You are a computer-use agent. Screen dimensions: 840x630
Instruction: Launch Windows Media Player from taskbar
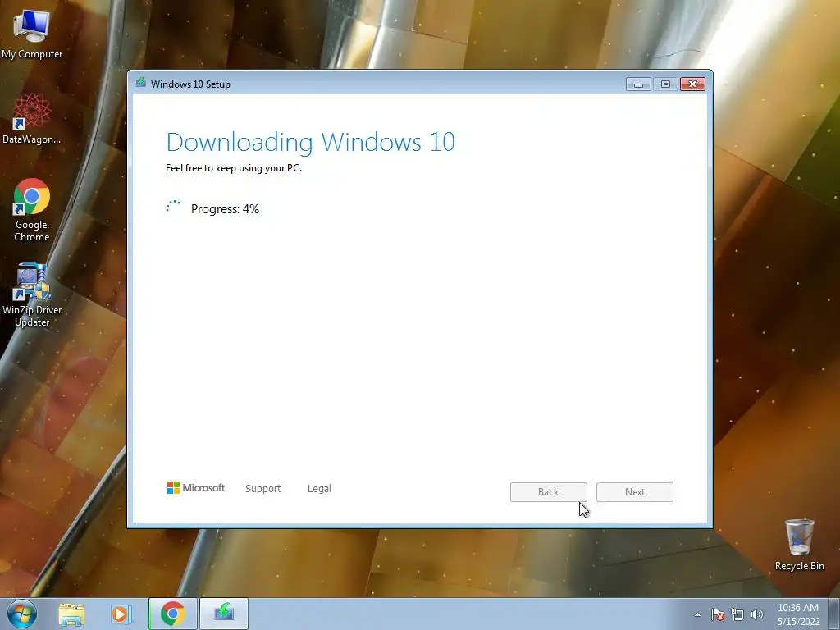coord(121,614)
